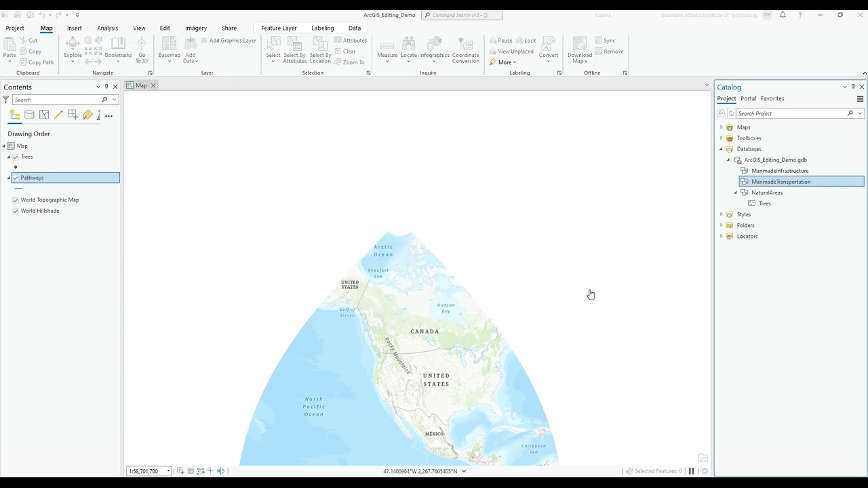Open the map scale dropdown
Image resolution: width=868 pixels, height=488 pixels.
point(168,471)
